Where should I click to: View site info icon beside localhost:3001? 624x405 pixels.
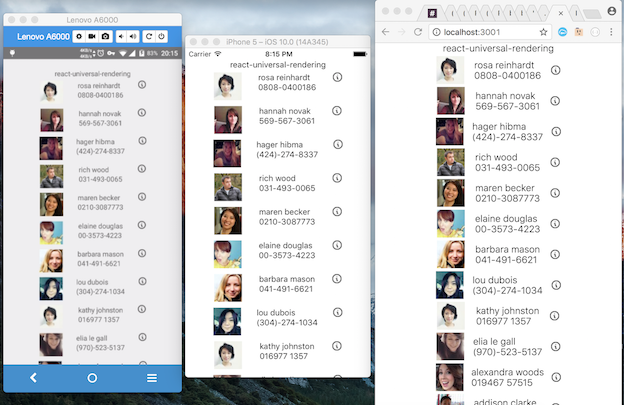click(x=437, y=32)
